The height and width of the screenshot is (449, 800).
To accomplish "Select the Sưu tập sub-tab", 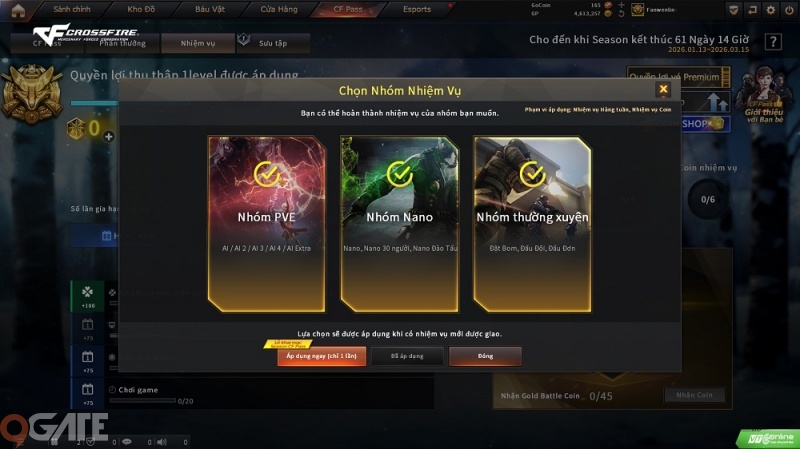I will [x=273, y=43].
